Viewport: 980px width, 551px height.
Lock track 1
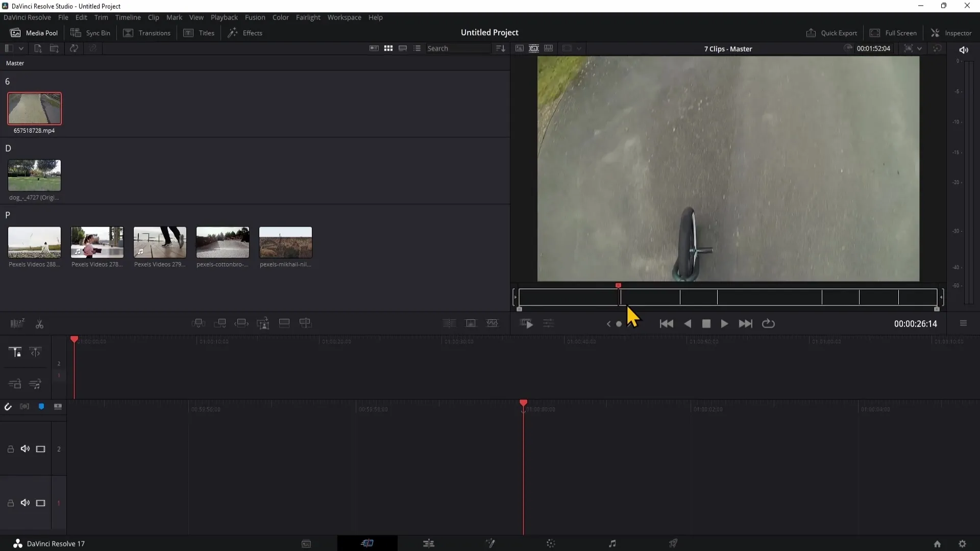click(x=10, y=503)
